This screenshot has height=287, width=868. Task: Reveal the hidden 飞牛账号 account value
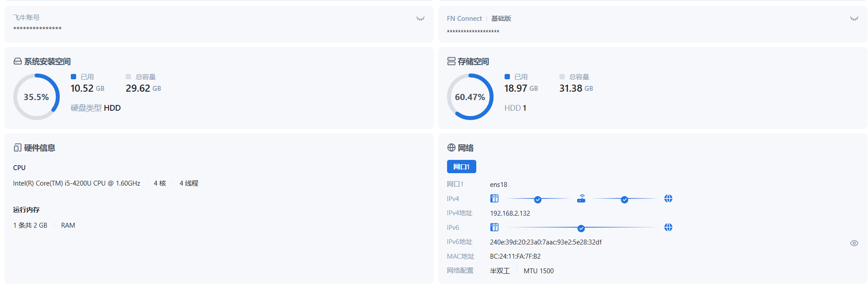click(420, 19)
